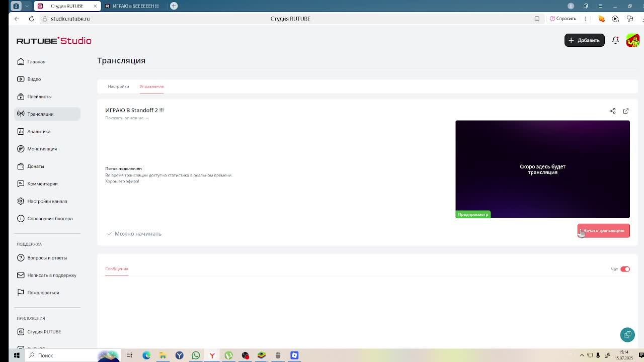Viewport: 644px width, 362px height.
Task: Open uTorrent from taskbar
Action: (x=229, y=355)
